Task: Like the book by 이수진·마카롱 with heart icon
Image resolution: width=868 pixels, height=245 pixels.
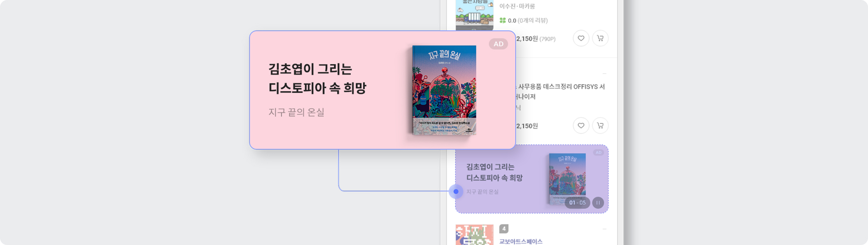Action: click(581, 38)
